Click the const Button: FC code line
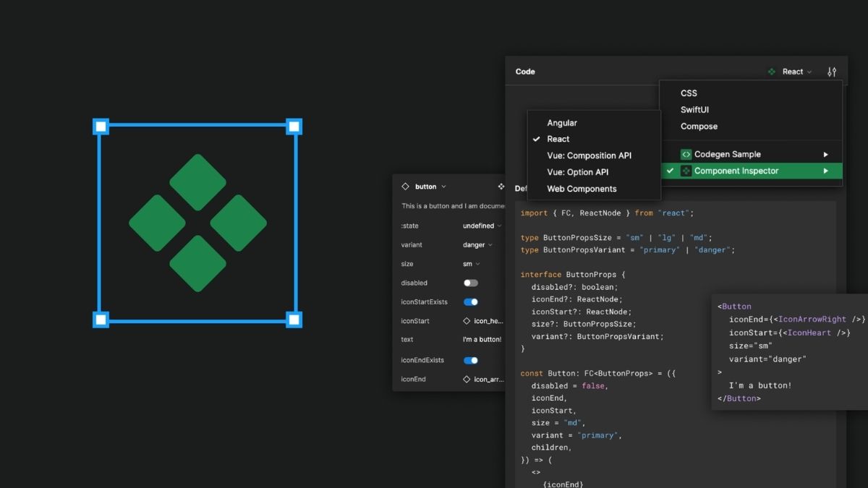868x488 pixels. click(598, 374)
